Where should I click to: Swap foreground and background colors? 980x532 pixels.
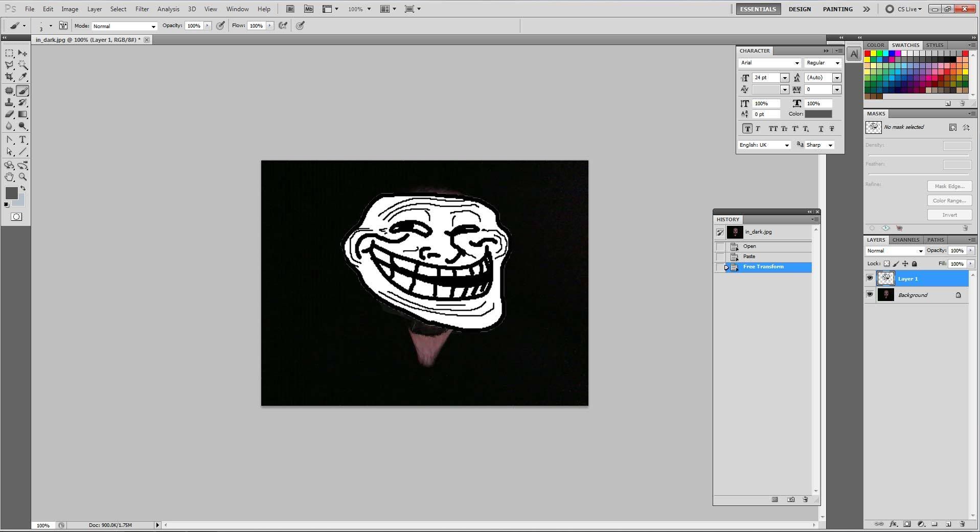22,189
